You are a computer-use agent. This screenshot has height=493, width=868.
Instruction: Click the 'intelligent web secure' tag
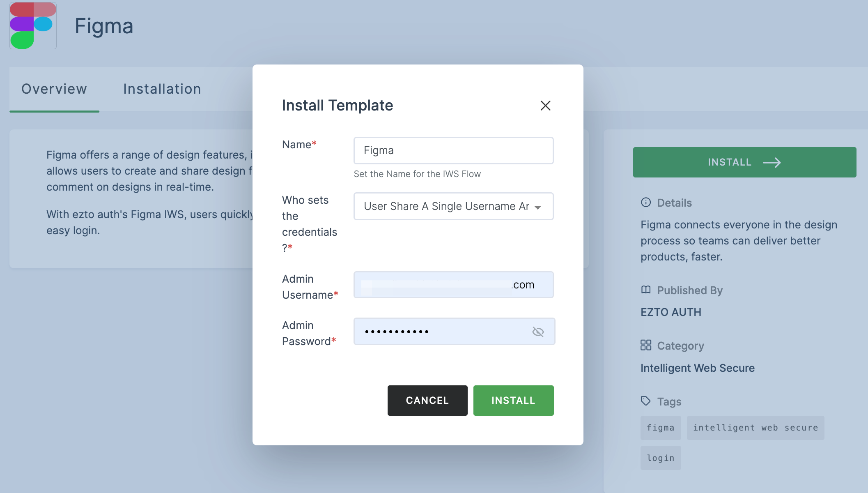754,427
